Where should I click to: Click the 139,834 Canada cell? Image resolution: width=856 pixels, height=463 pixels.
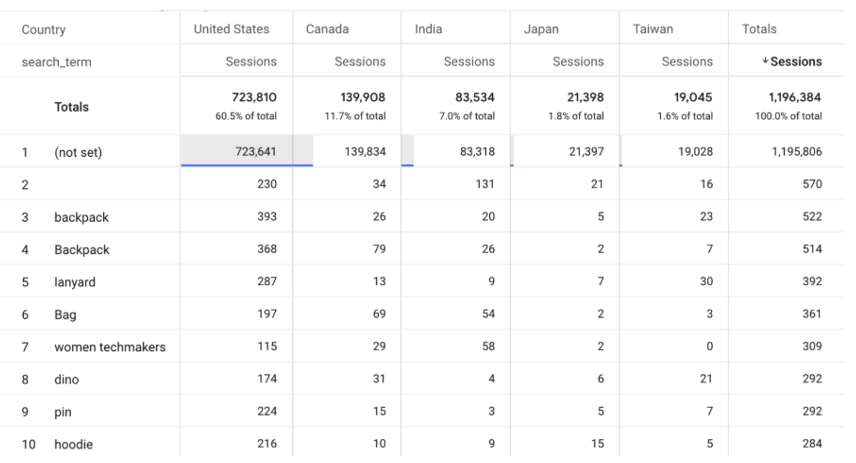(x=365, y=151)
